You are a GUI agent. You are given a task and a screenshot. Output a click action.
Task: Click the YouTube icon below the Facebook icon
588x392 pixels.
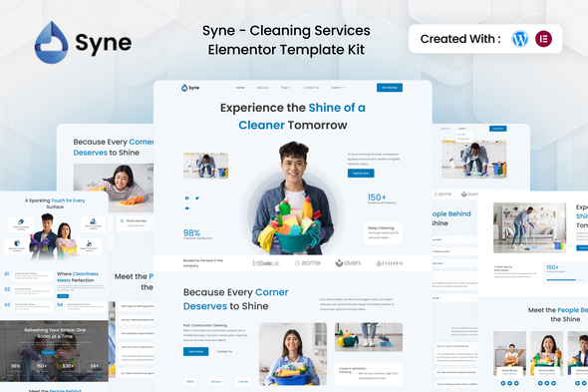click(x=186, y=208)
